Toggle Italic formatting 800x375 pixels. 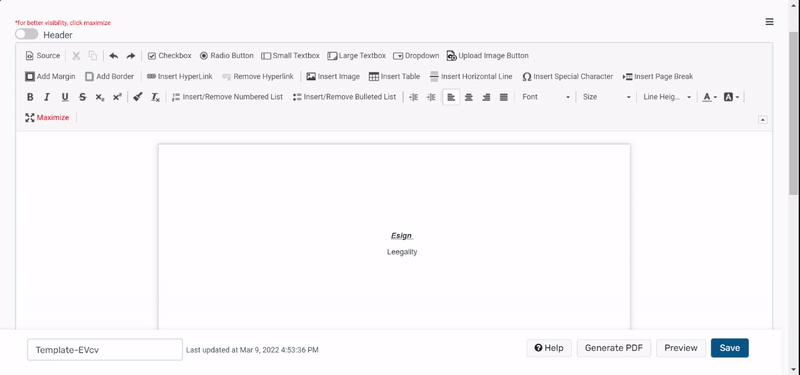tap(47, 97)
